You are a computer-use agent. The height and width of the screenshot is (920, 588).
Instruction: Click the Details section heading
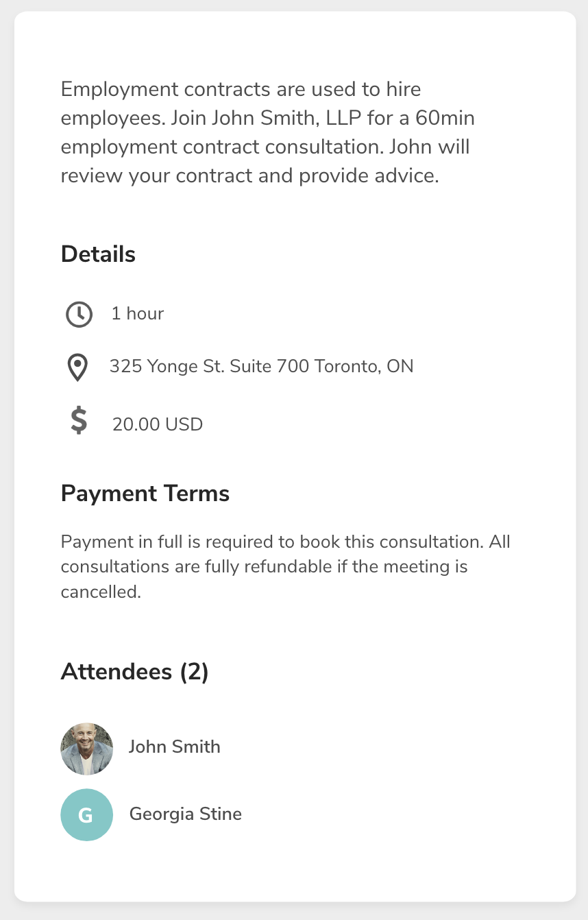tap(98, 254)
